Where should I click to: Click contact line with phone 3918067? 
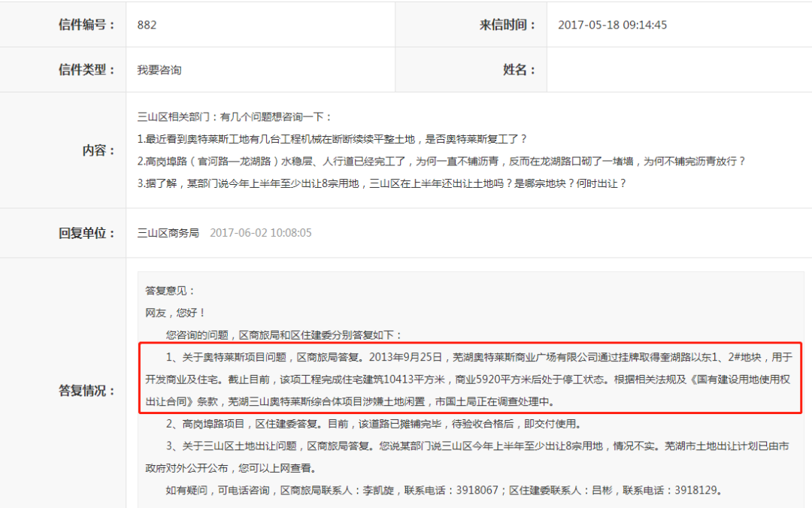[444, 491]
